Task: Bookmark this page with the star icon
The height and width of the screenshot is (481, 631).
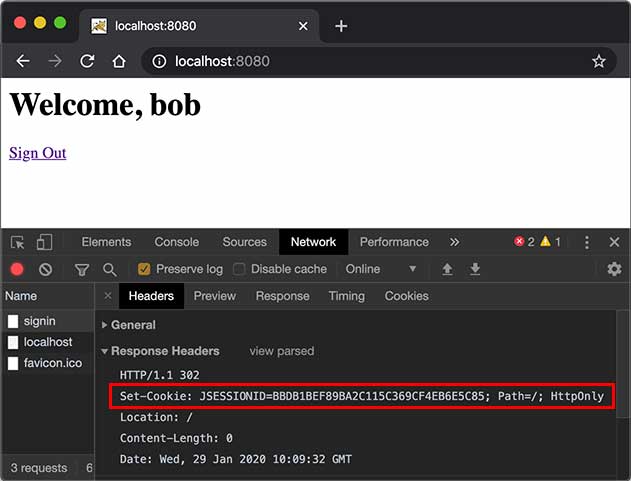Action: tap(598, 61)
